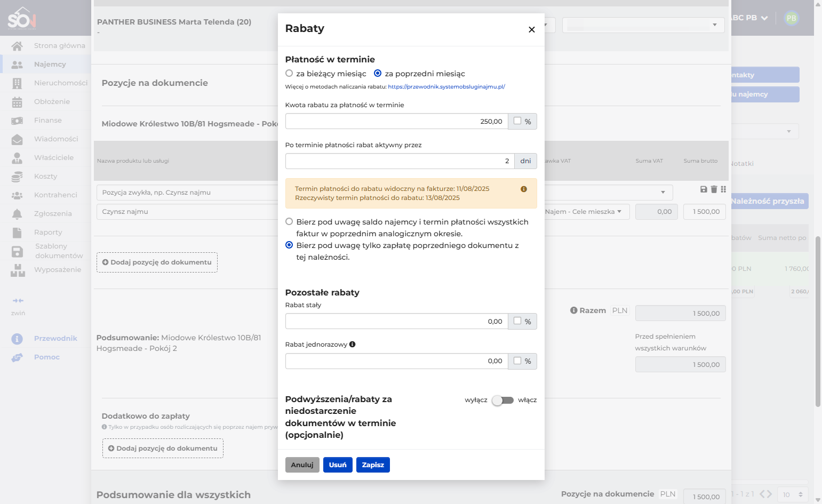
Task: Open Nieruchomości in the sidebar menu
Action: [60, 83]
